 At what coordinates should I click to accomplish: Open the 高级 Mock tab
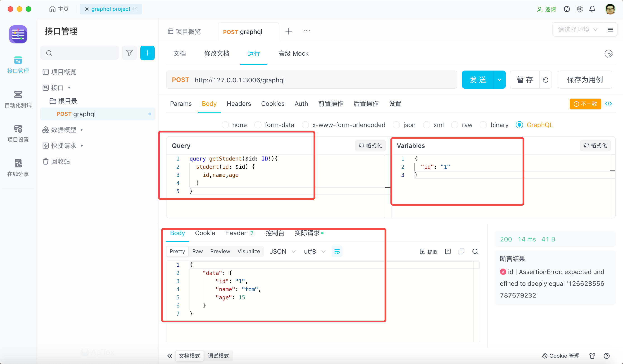tap(293, 53)
